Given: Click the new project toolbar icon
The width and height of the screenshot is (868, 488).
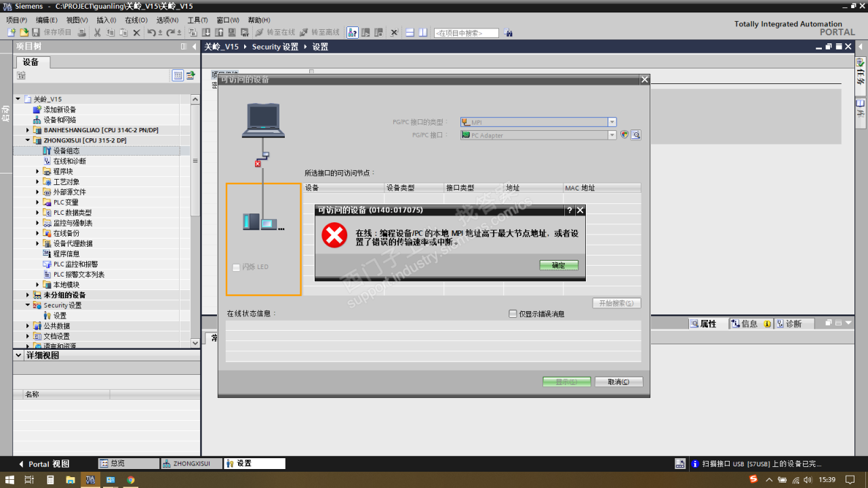Looking at the screenshot, I should [12, 33].
